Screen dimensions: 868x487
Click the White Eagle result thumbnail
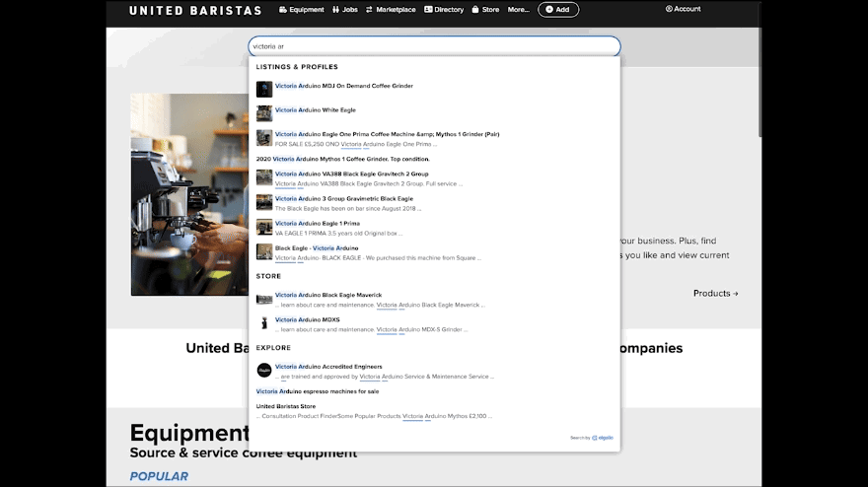264,113
